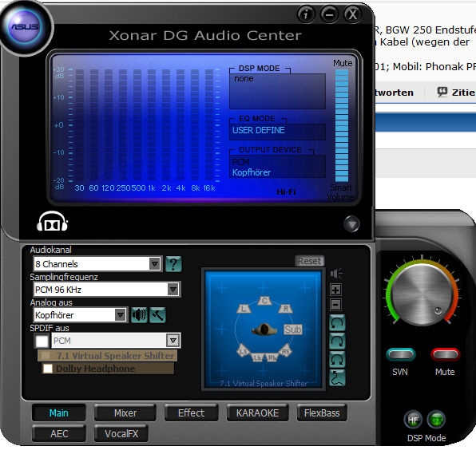The width and height of the screenshot is (476, 450).
Task: Open the Audiokanal help question mark
Action: [x=173, y=264]
